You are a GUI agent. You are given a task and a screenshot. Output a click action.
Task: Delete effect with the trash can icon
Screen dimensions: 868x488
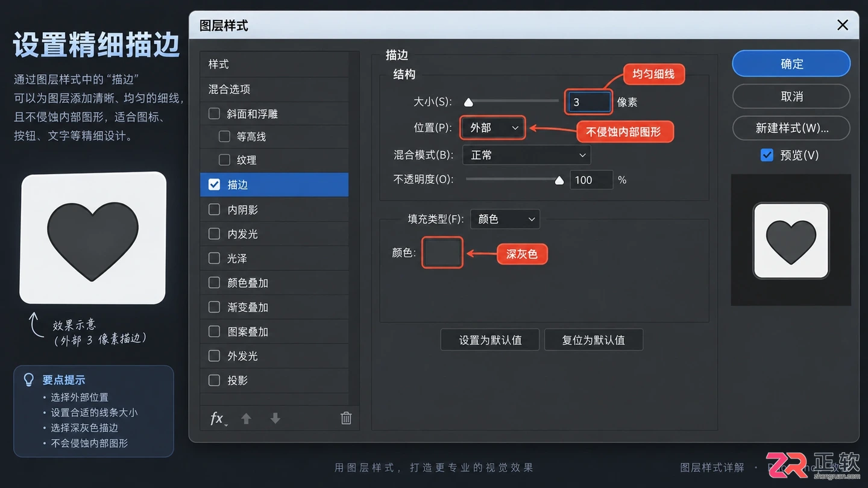346,418
